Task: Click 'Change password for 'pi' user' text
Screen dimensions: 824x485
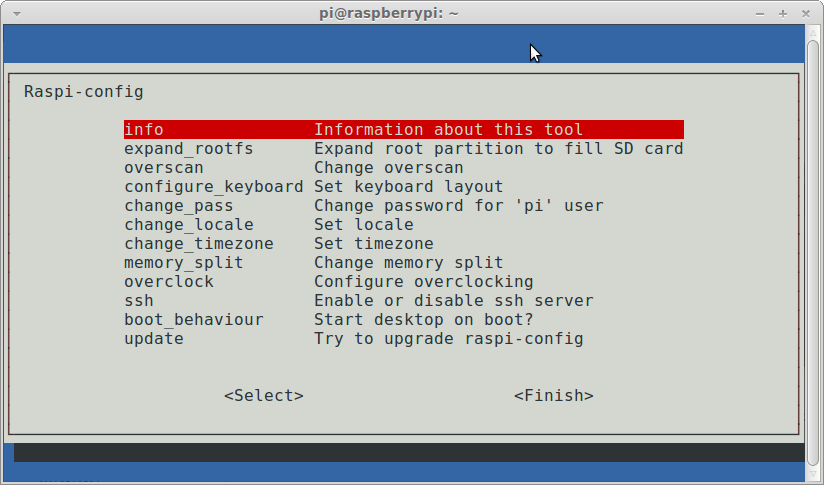Action: point(459,205)
